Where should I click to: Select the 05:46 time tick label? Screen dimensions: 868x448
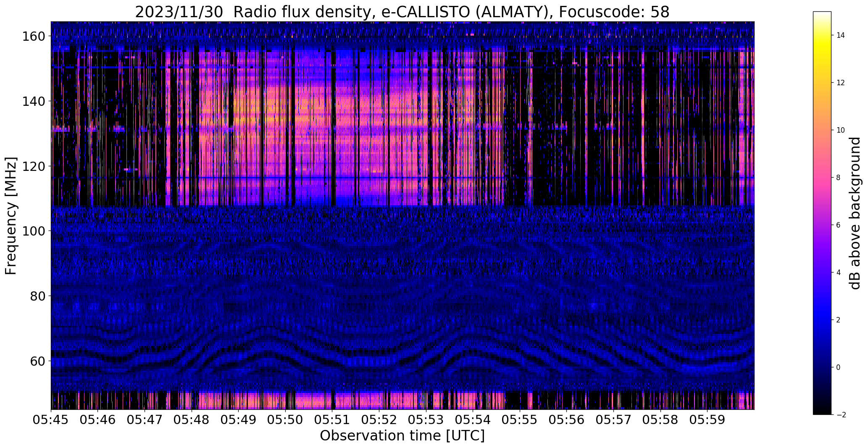pyautogui.click(x=98, y=420)
